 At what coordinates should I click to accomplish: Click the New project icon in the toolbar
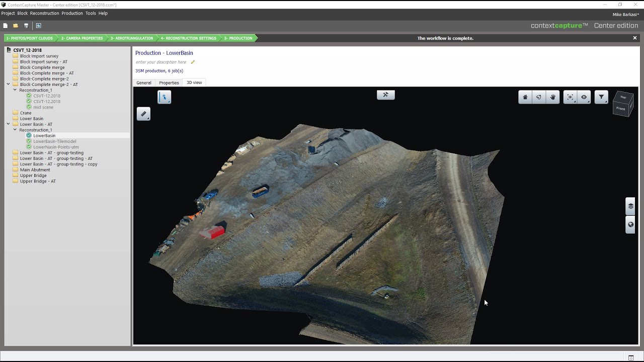(x=5, y=26)
